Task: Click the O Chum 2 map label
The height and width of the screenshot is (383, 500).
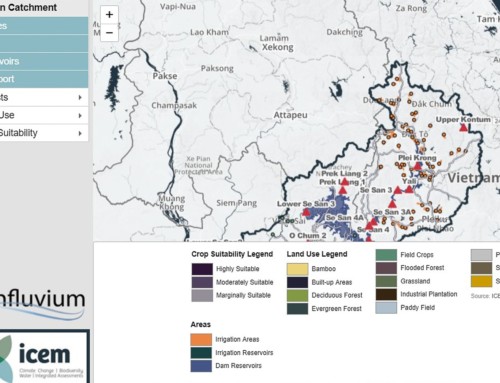Action: 308,236
